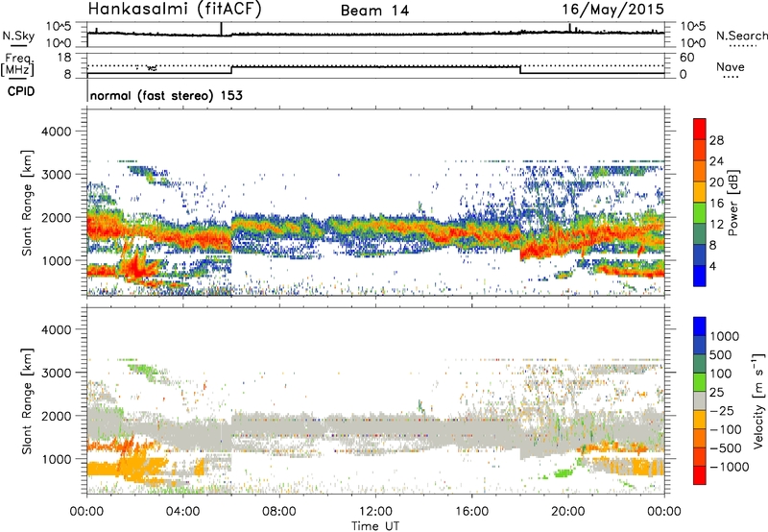The width and height of the screenshot is (768, 532).
Task: Click the '4' power colorbar label
Action: click(x=713, y=266)
